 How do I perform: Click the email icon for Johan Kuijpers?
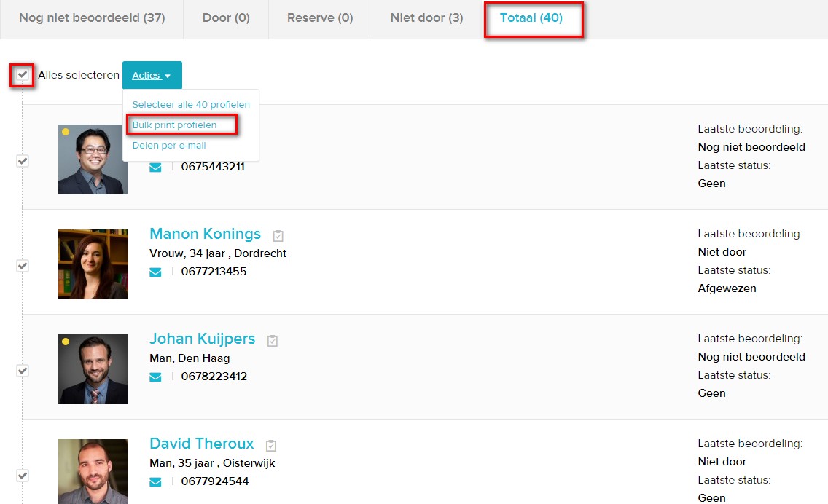click(x=155, y=377)
